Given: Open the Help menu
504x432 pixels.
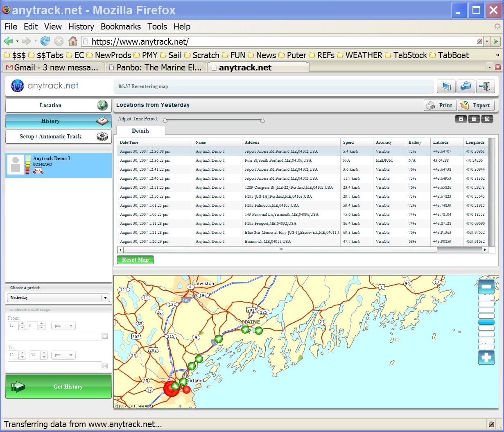Looking at the screenshot, I should pos(182,27).
